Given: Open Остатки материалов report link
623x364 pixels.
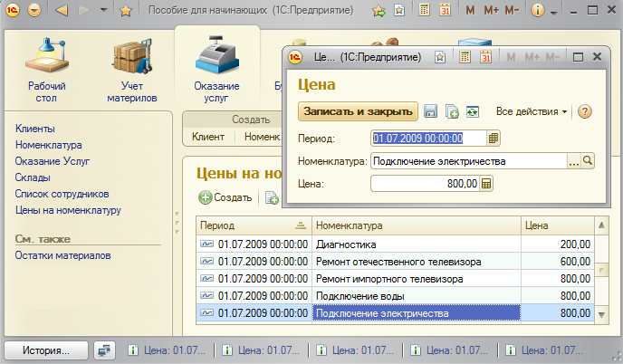Looking at the screenshot, I should point(62,255).
